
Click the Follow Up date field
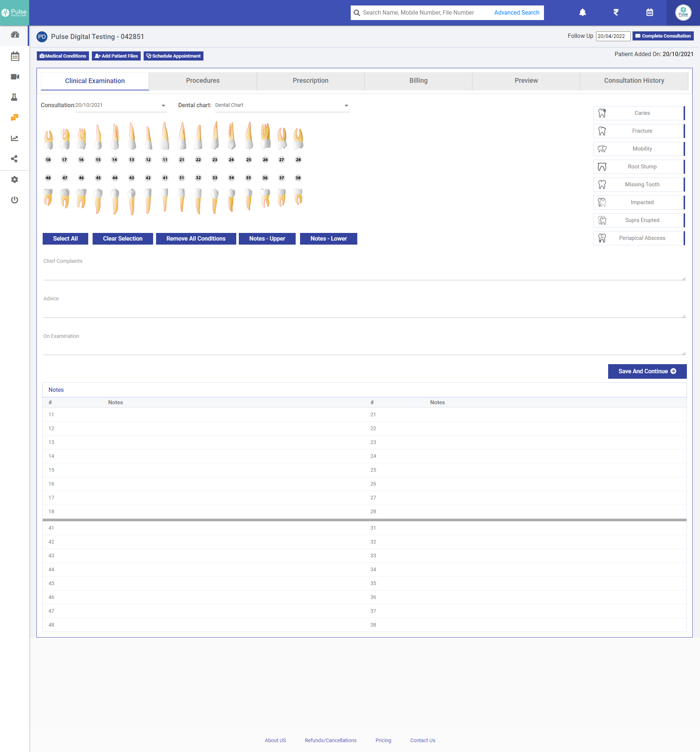(x=612, y=36)
